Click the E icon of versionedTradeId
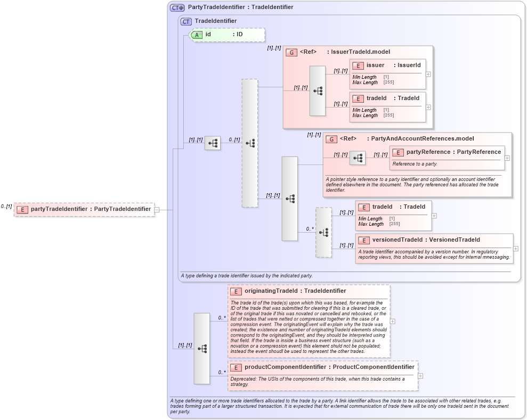The height and width of the screenshot is (420, 527). pyautogui.click(x=363, y=241)
